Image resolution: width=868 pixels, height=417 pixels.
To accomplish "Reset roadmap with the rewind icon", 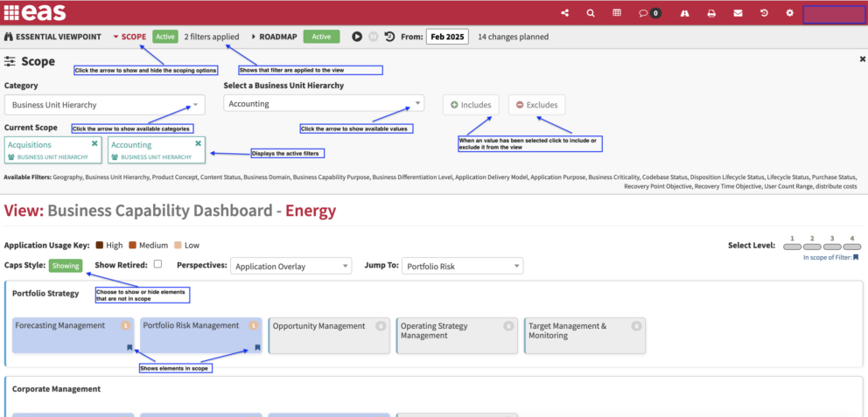I will [389, 37].
